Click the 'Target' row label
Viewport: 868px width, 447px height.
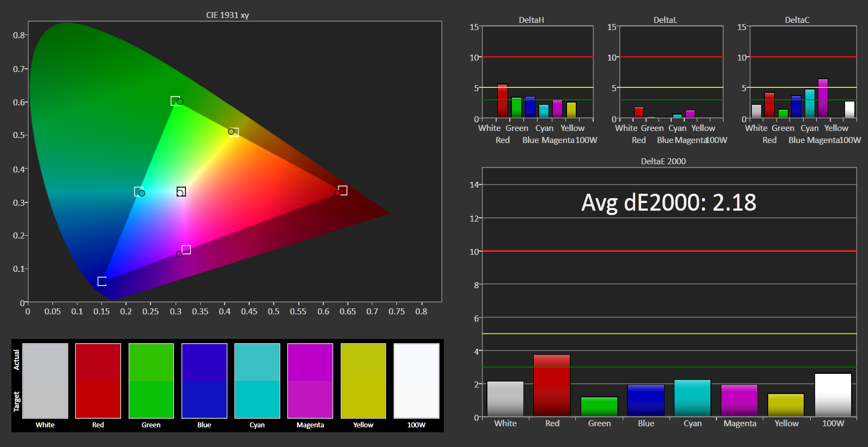coord(16,402)
